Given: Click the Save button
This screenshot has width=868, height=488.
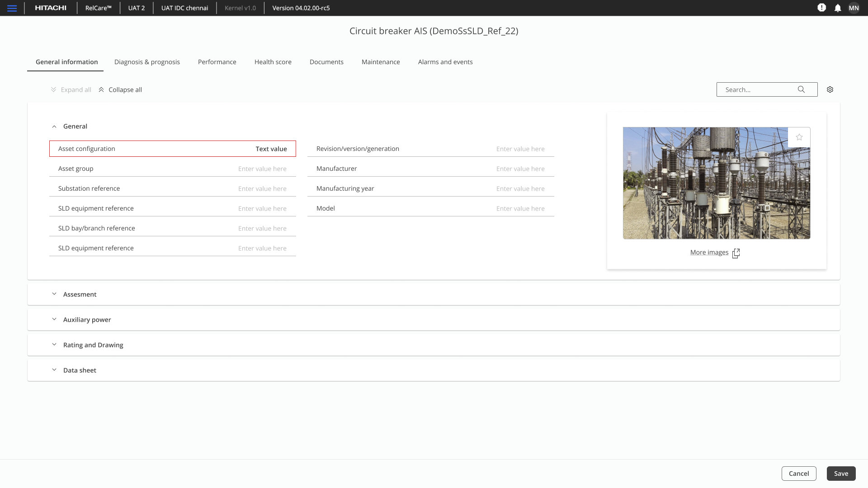Looking at the screenshot, I should tap(841, 474).
